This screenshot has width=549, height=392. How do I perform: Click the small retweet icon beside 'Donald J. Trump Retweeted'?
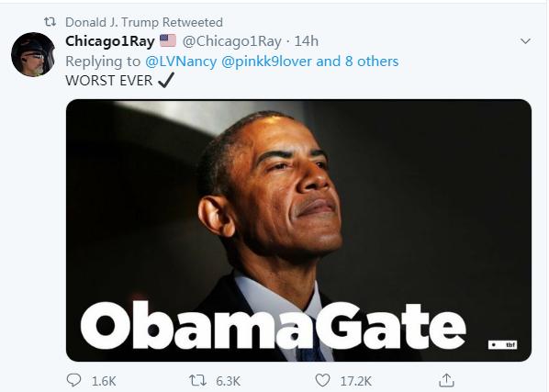click(x=50, y=22)
